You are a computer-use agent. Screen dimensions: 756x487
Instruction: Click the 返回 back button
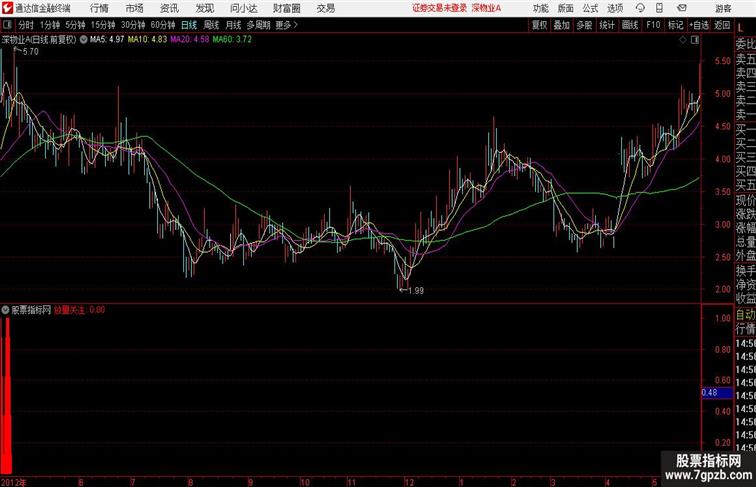[722, 25]
